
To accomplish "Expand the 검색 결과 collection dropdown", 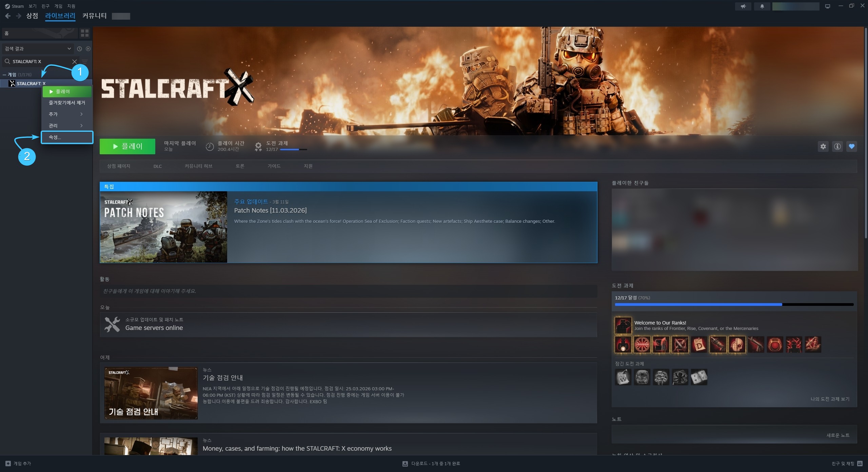I will 38,48.
